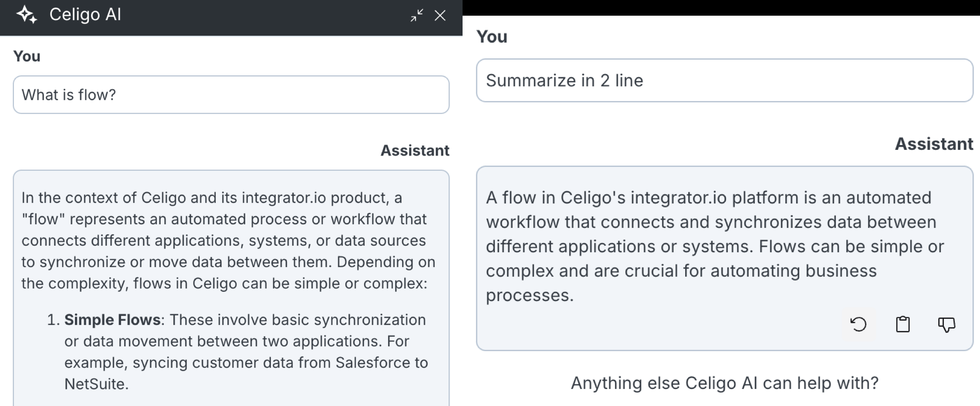
Task: Click 'Anything else Celigo AI can help with?' text
Action: coord(724,383)
